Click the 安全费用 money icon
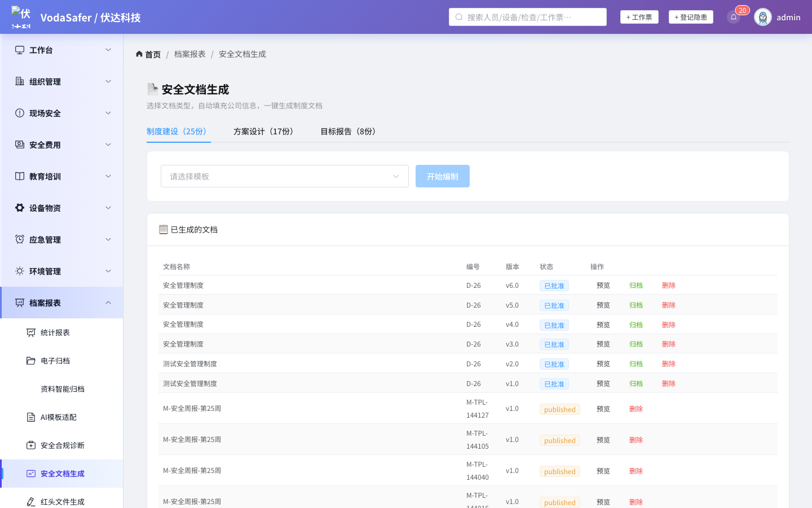Screen dimensions: 812x508 20,144
